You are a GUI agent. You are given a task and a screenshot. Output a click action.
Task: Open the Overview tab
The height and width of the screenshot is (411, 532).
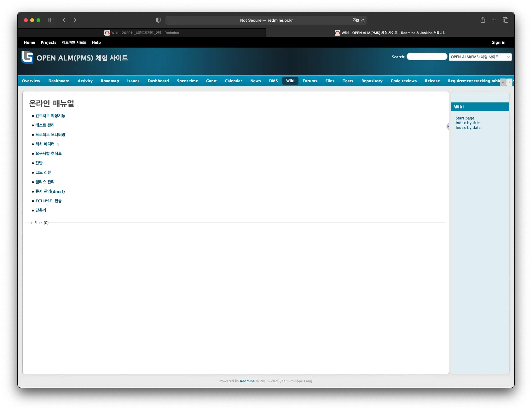coord(31,81)
